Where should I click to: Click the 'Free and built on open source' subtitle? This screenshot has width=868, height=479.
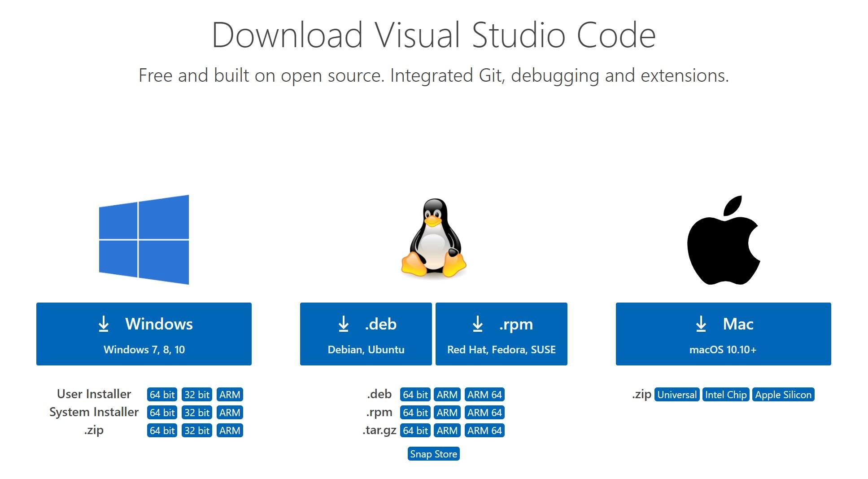pos(434,75)
